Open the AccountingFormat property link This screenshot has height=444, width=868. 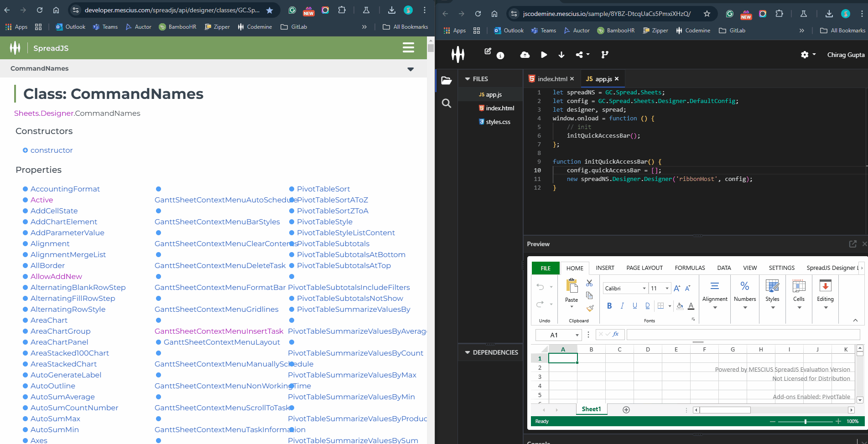pyautogui.click(x=65, y=189)
